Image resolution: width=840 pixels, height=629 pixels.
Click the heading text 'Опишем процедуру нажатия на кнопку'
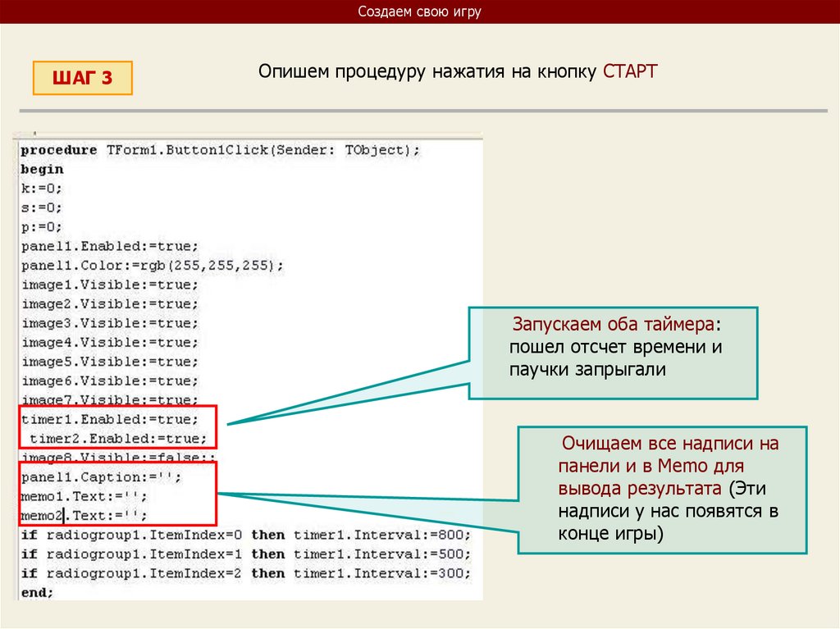tap(427, 71)
